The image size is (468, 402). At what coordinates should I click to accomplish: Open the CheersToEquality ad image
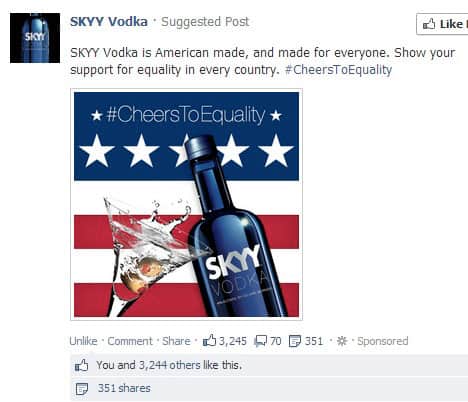point(186,204)
